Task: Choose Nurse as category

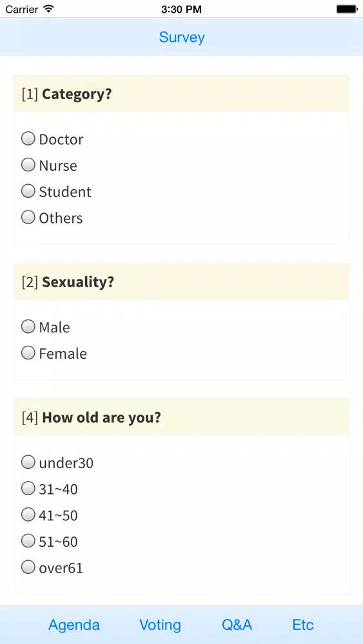Action: [x=28, y=165]
